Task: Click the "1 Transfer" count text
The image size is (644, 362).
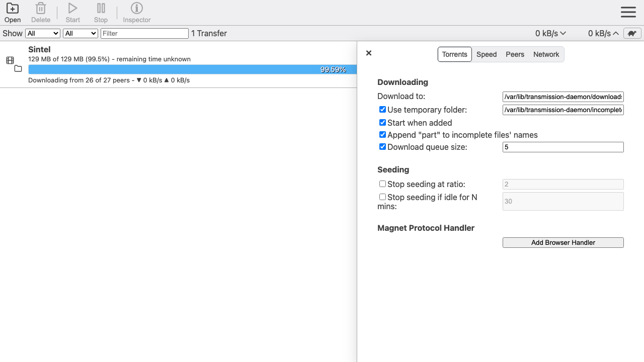Action: point(209,33)
